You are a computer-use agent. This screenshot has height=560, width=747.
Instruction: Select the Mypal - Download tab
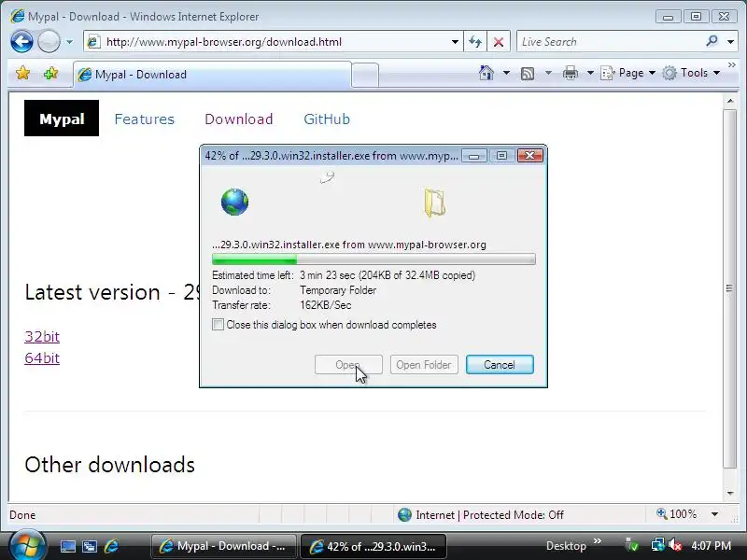pyautogui.click(x=213, y=75)
